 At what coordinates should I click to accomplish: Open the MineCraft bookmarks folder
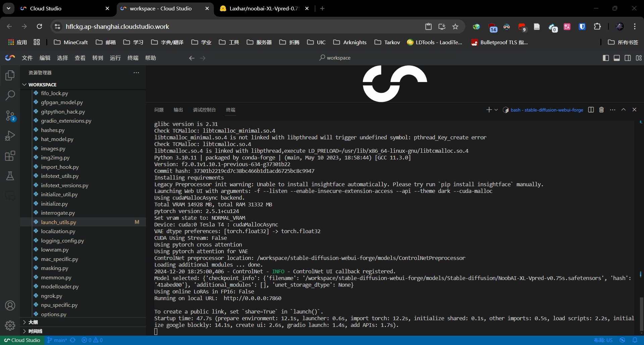point(71,42)
